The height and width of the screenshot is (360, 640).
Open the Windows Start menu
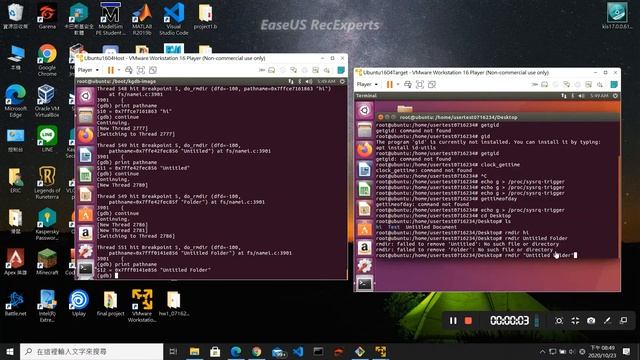click(x=10, y=351)
